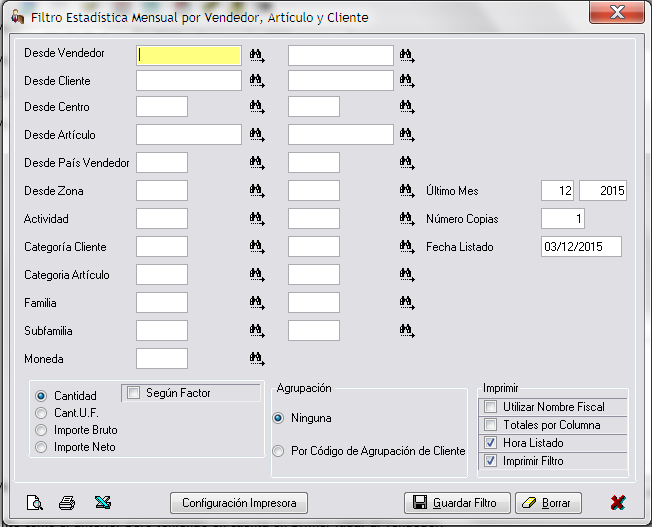
Task: Open lookup beside first Categoría Cliente field
Action: tap(257, 247)
